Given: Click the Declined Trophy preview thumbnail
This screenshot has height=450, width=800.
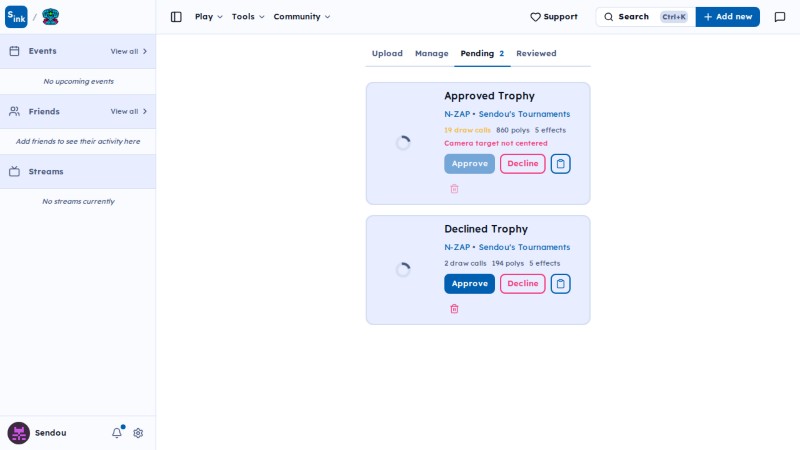Looking at the screenshot, I should 403,270.
